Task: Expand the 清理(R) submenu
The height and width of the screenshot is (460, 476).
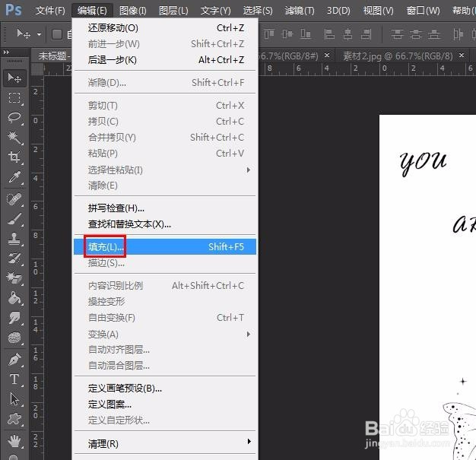Action: tap(249, 441)
